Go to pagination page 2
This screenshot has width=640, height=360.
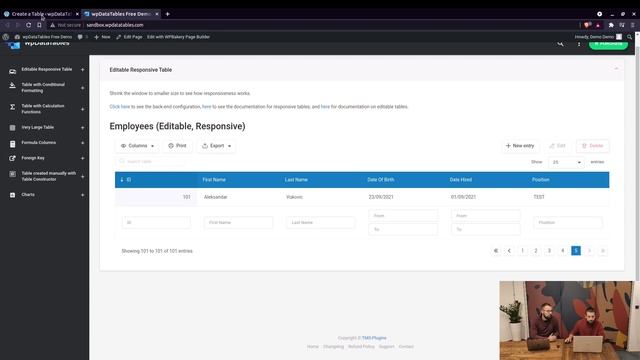536,251
